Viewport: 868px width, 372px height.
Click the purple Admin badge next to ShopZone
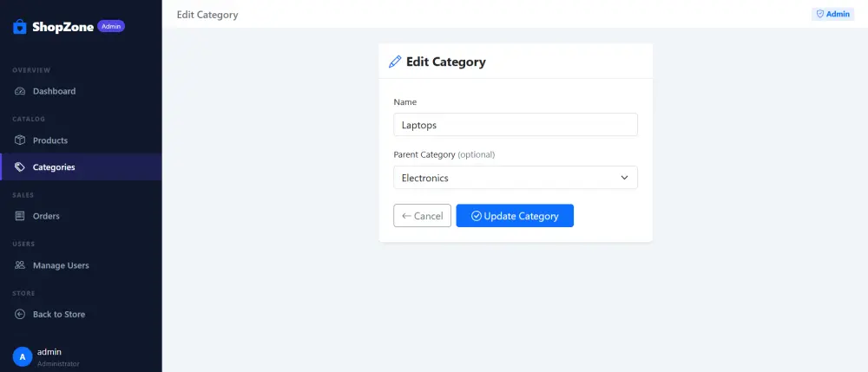pyautogui.click(x=111, y=26)
